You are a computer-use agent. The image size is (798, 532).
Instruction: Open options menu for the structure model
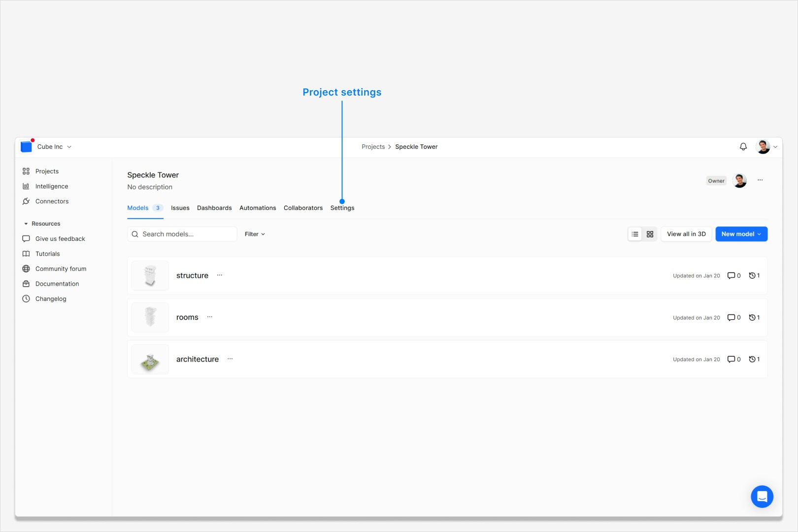(x=219, y=275)
